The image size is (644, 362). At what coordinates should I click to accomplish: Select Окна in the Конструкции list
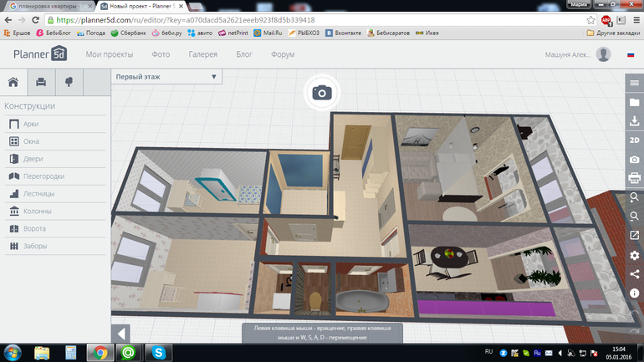31,141
